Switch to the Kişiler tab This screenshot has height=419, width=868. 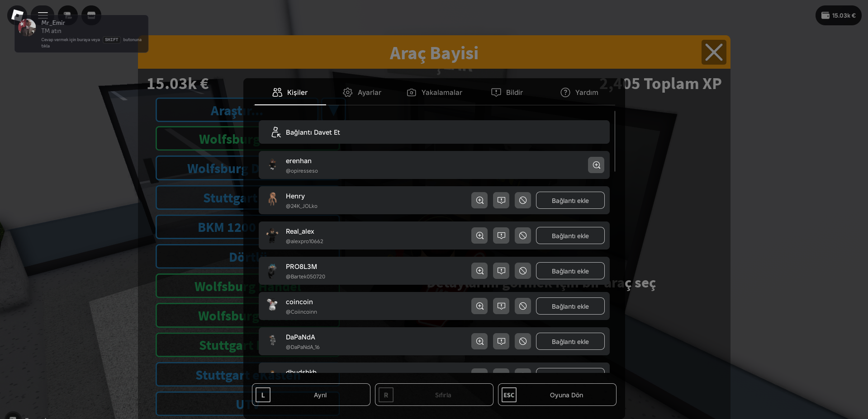290,92
